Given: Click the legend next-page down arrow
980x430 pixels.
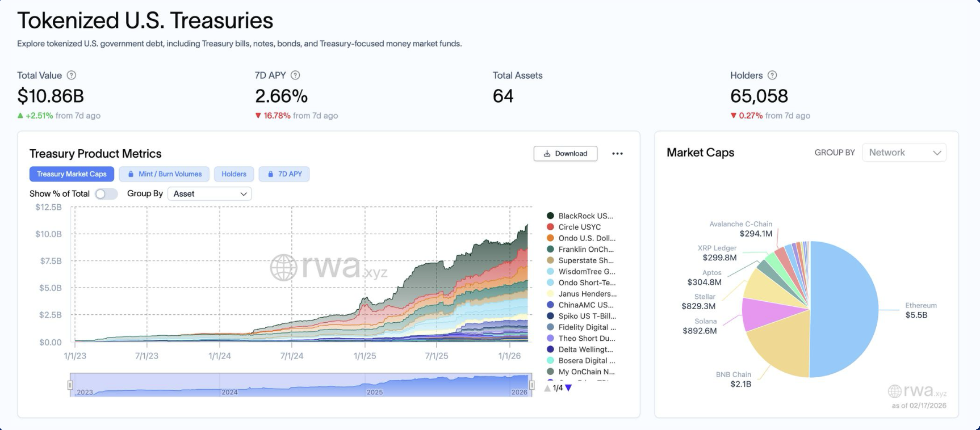Looking at the screenshot, I should [568, 388].
